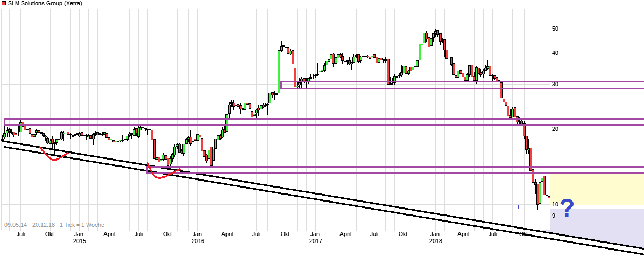Click the 30 price axis label
The image size is (644, 263).
[x=555, y=85]
